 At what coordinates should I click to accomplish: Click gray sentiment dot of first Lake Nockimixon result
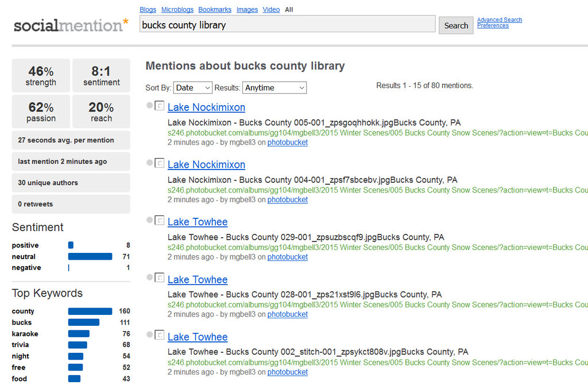pyautogui.click(x=149, y=105)
